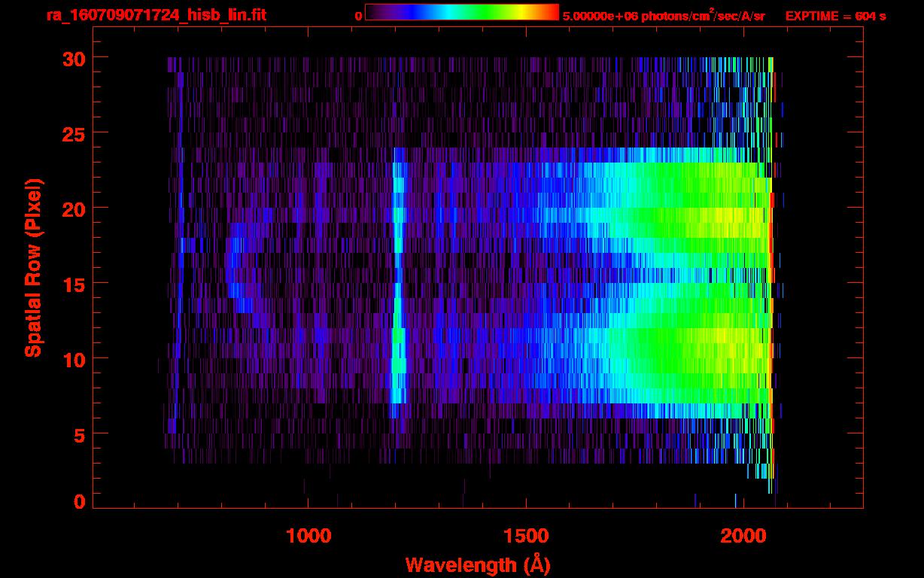Click the EXPTIME = 604 s text
924x578 pixels.
click(x=835, y=16)
